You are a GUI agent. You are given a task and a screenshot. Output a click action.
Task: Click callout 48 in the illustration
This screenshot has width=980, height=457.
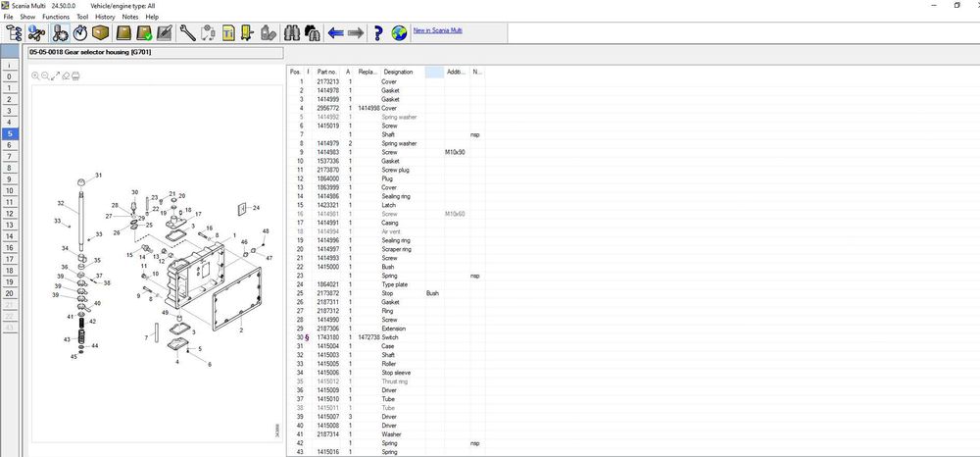click(265, 231)
